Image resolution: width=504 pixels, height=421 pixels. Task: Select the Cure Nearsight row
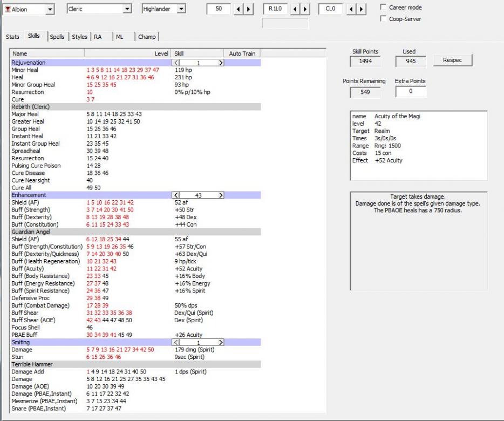[x=135, y=180]
